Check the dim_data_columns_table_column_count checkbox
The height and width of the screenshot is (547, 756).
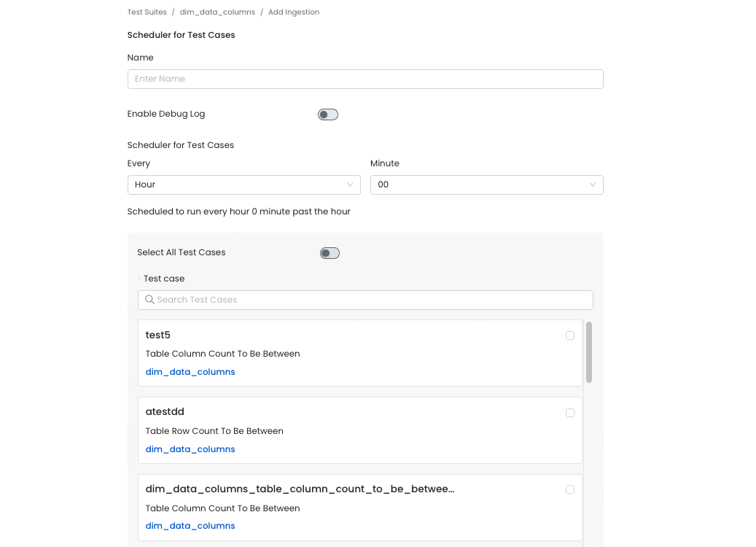coord(570,489)
